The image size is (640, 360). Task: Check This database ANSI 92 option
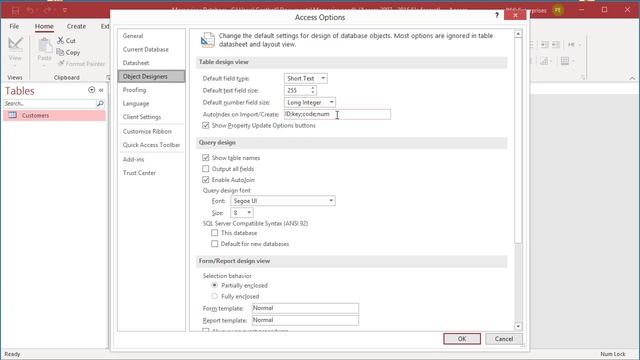[215, 233]
